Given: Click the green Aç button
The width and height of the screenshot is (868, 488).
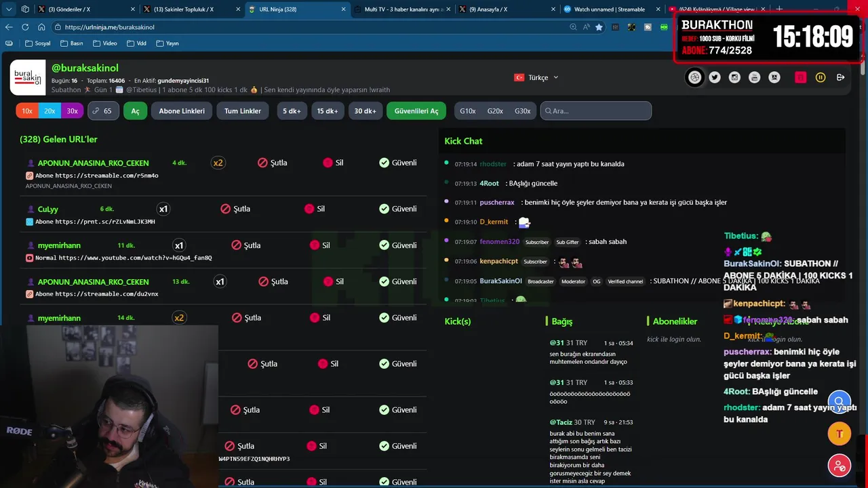Looking at the screenshot, I should 135,110.
